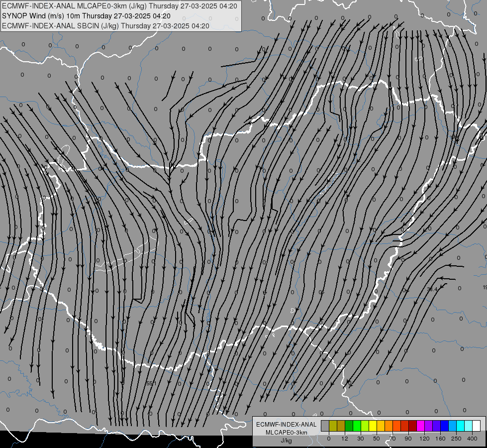Click the orange swatch left of 70 tick
Viewport: 487px width, 448px height.
coord(389,426)
